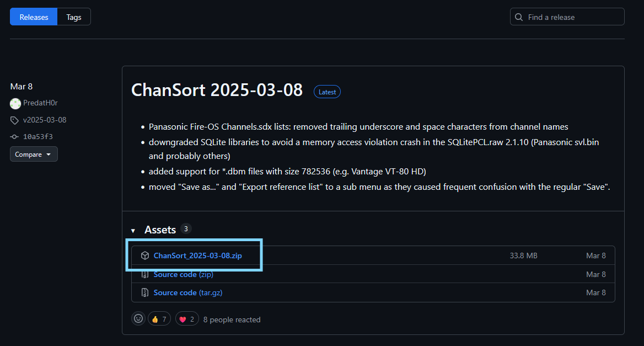Download Source code (tar.gz)

coord(187,292)
